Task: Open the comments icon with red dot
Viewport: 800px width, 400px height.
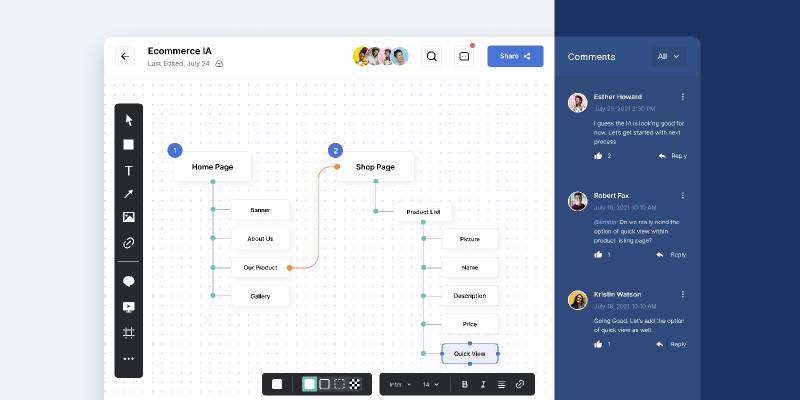Action: [464, 56]
